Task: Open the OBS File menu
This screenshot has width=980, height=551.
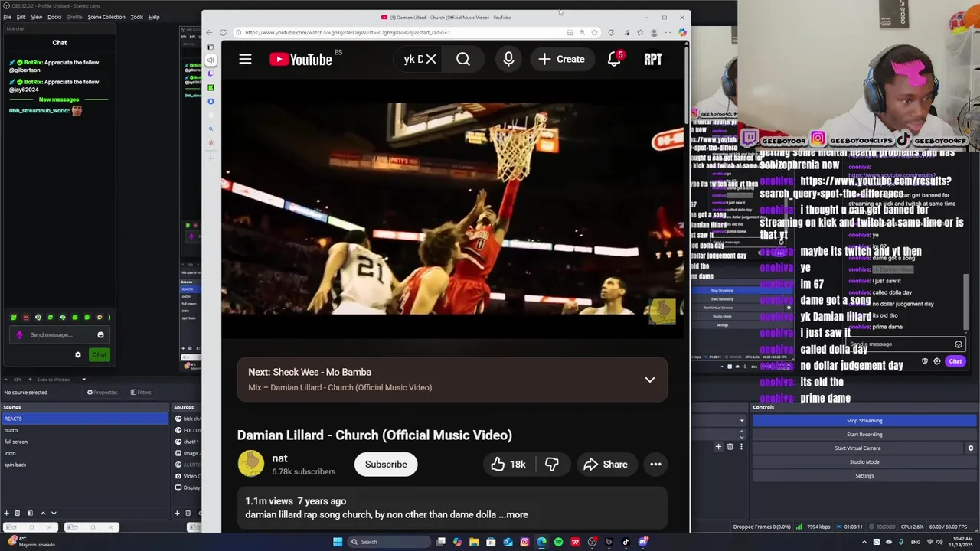Action: pyautogui.click(x=7, y=17)
